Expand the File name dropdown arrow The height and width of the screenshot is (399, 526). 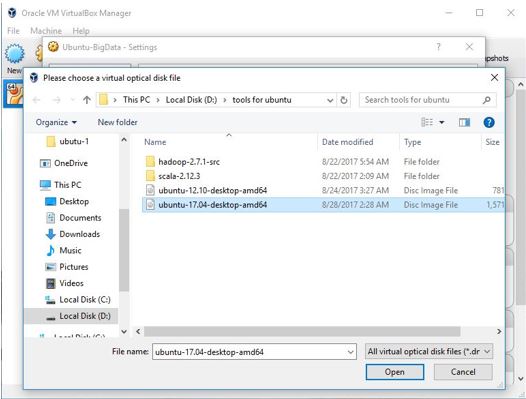click(x=351, y=352)
